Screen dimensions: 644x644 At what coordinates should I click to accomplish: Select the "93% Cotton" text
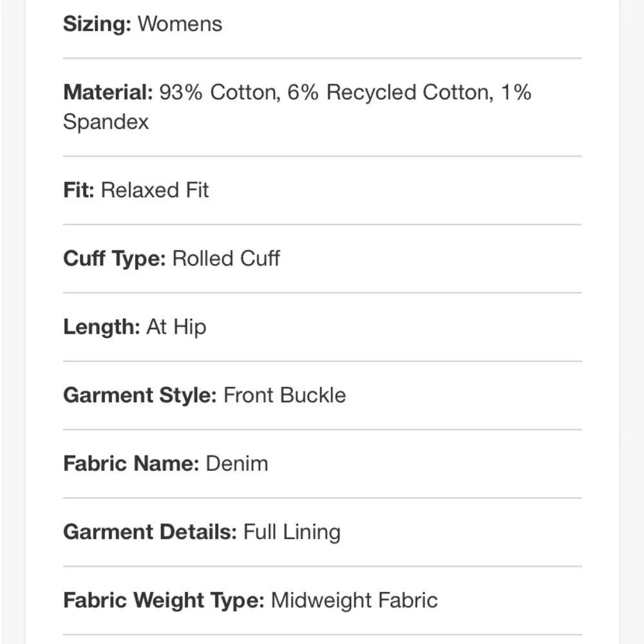click(220, 93)
